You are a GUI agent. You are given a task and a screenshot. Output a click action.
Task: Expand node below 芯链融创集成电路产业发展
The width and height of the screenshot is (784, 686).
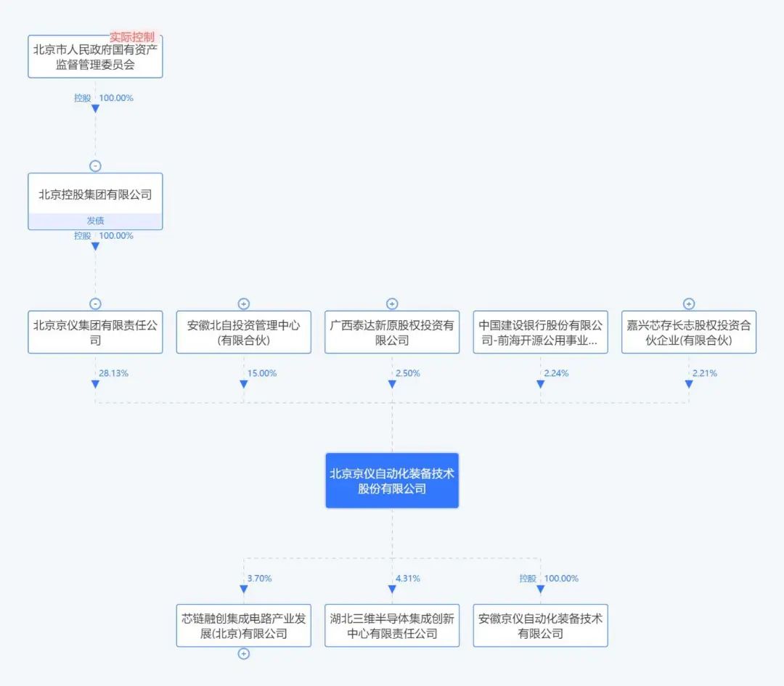(x=243, y=653)
